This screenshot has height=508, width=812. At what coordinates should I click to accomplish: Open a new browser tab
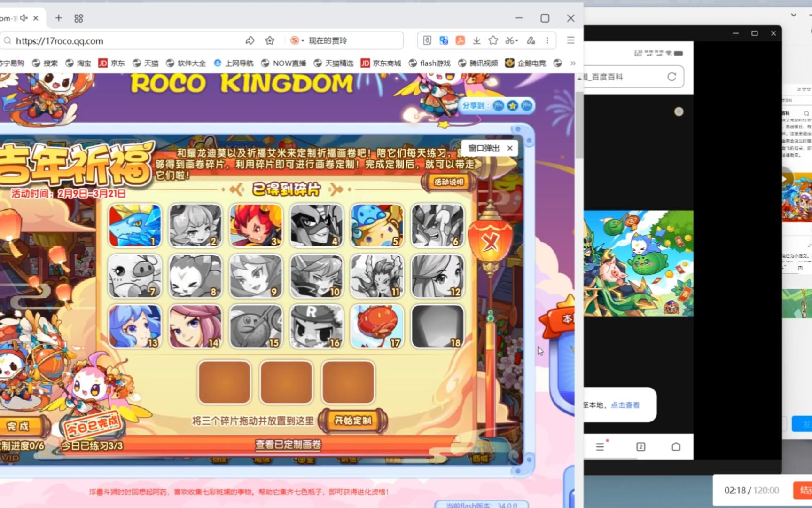(x=59, y=18)
